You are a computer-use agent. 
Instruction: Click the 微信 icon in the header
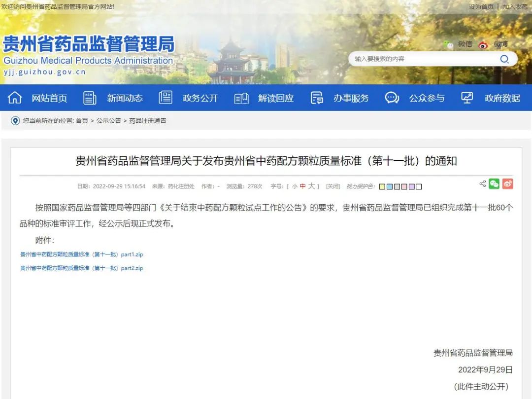click(x=447, y=44)
